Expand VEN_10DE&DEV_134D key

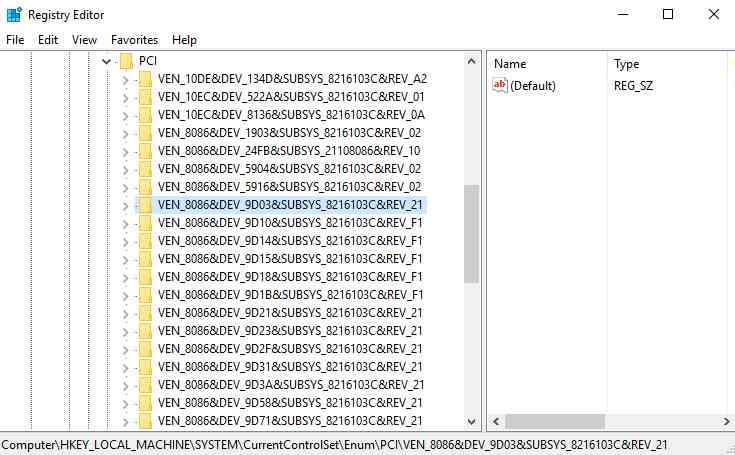tap(125, 80)
